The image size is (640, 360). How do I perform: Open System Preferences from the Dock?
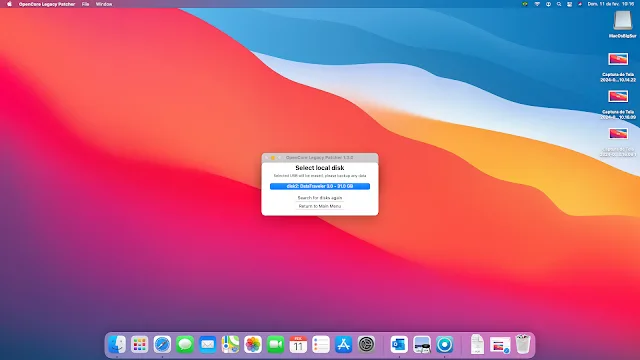point(366,344)
